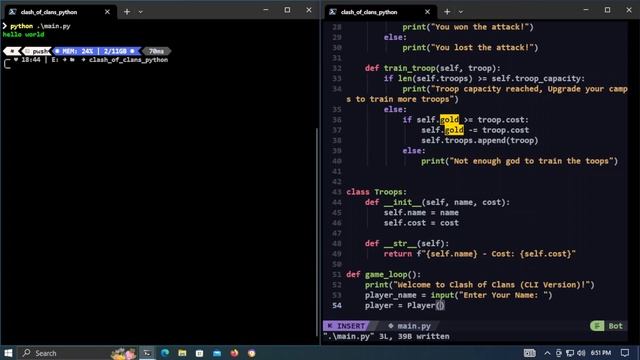The width and height of the screenshot is (640, 360).
Task: Open the Windows Start menu
Action: pos(8,353)
